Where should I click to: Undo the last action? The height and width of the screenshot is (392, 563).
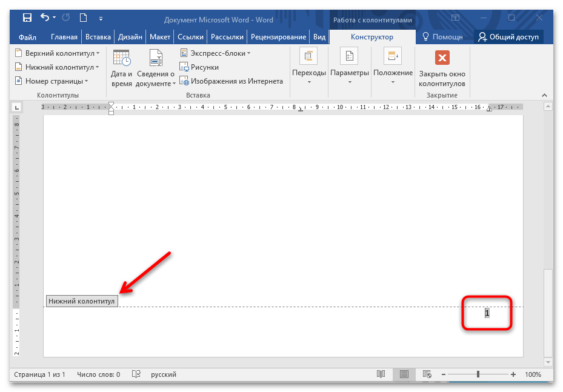(x=44, y=17)
